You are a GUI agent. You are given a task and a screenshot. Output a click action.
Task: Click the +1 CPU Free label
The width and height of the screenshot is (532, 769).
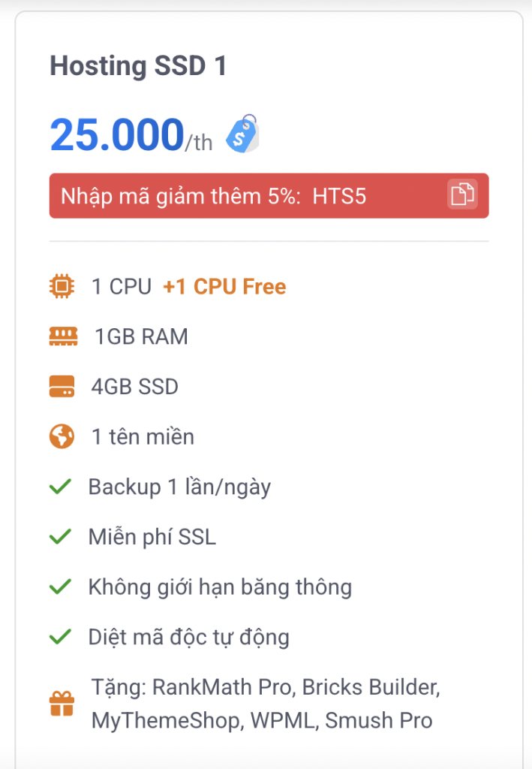pos(224,287)
